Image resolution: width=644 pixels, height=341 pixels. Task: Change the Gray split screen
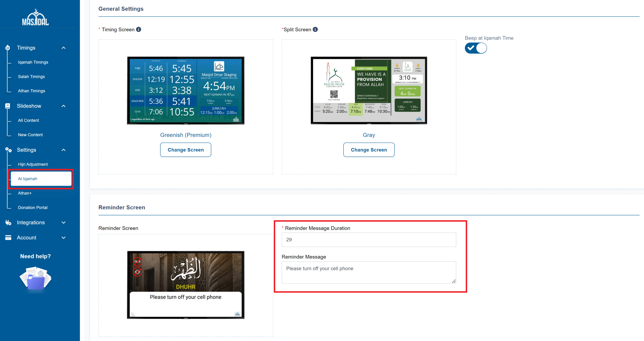[369, 150]
